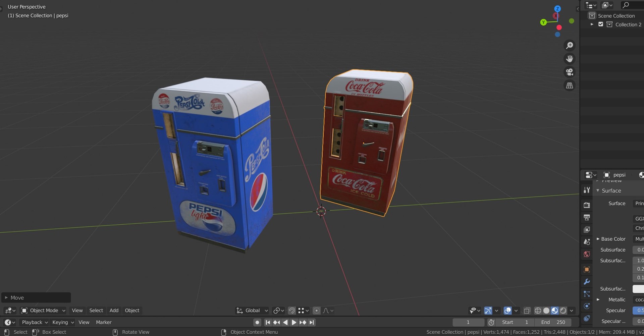644x336 pixels.
Task: Toggle the camera view icon
Action: [x=570, y=72]
